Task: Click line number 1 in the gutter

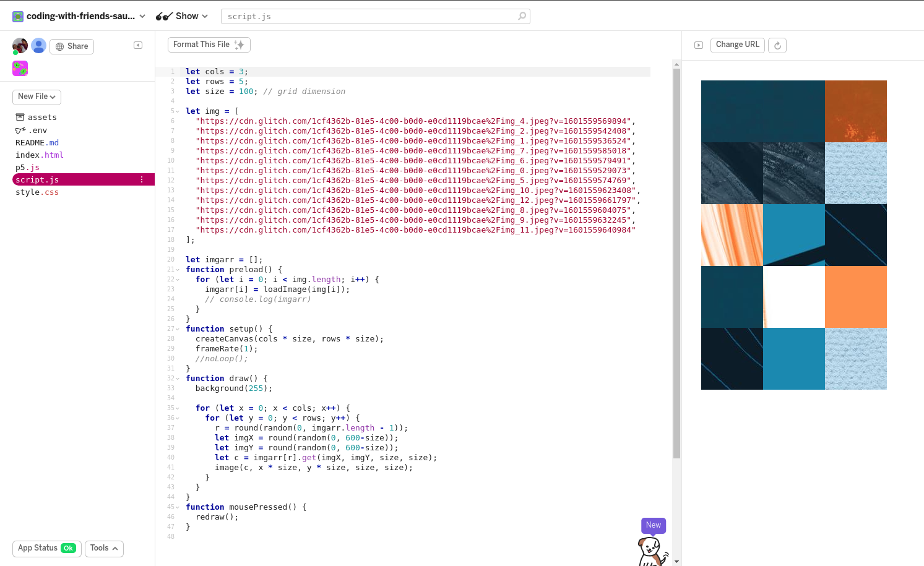Action: [x=172, y=72]
